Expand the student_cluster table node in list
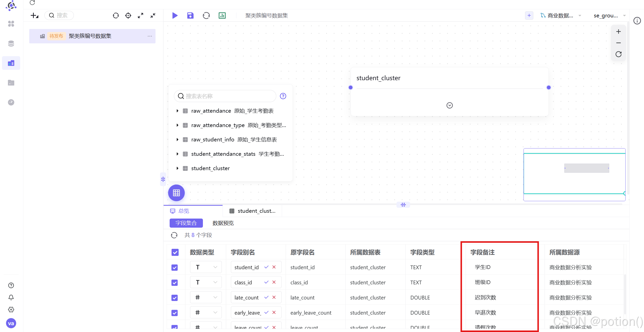 pos(177,168)
